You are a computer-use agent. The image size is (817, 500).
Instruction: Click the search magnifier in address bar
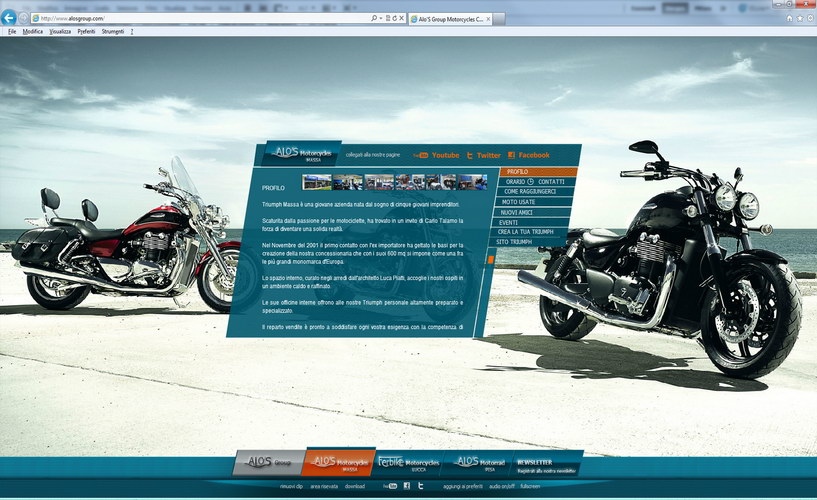click(374, 18)
